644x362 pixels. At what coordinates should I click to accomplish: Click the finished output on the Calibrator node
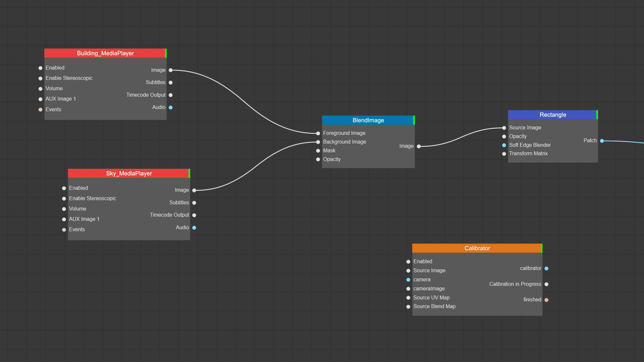(x=546, y=300)
